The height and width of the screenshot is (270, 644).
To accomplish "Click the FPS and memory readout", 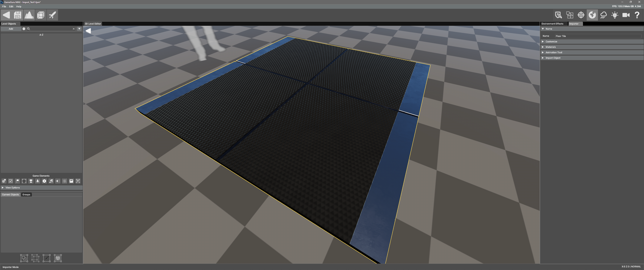I will pyautogui.click(x=626, y=7).
